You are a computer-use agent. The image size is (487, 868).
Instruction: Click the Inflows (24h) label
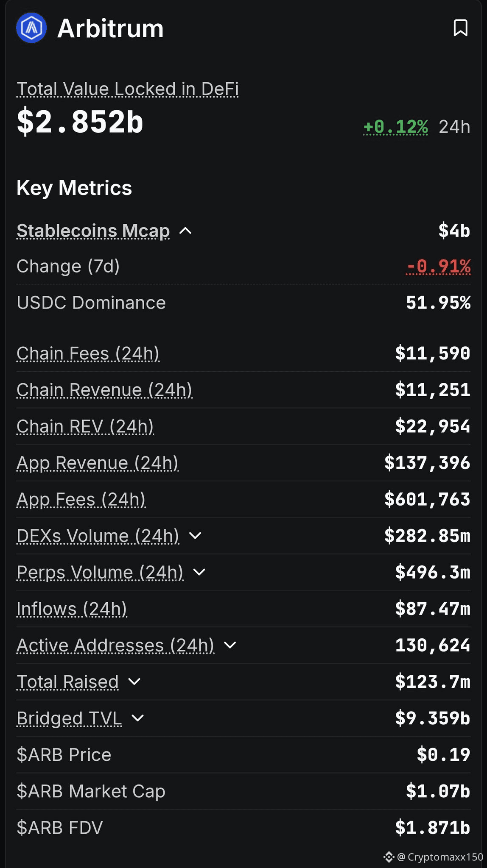click(x=72, y=609)
